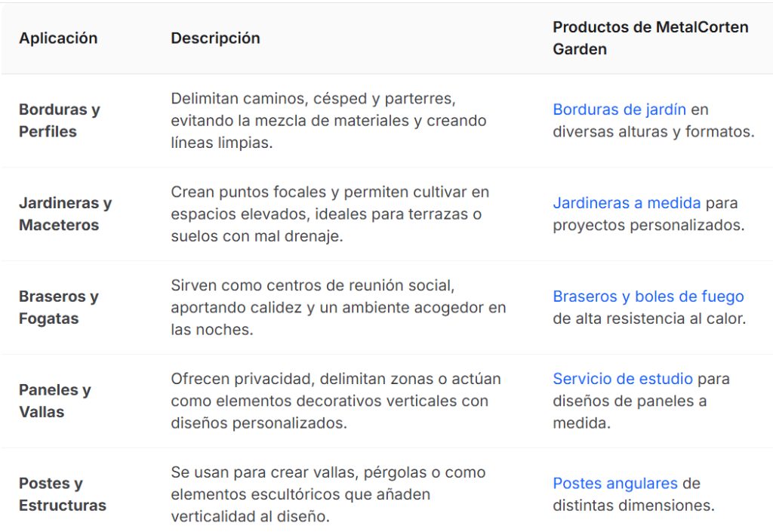Image resolution: width=773 pixels, height=532 pixels.
Task: Click the "Borduras y Perfiles" row label
Action: point(59,120)
